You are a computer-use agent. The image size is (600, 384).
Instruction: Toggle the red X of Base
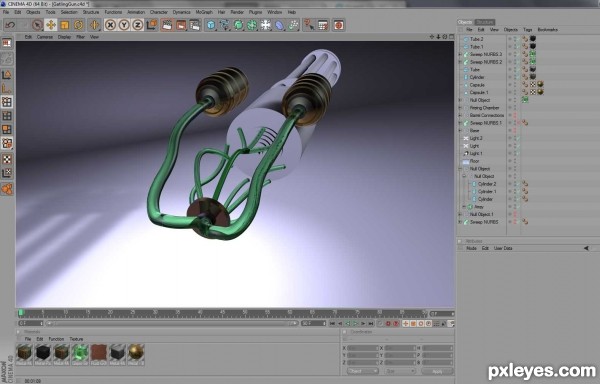click(x=515, y=130)
